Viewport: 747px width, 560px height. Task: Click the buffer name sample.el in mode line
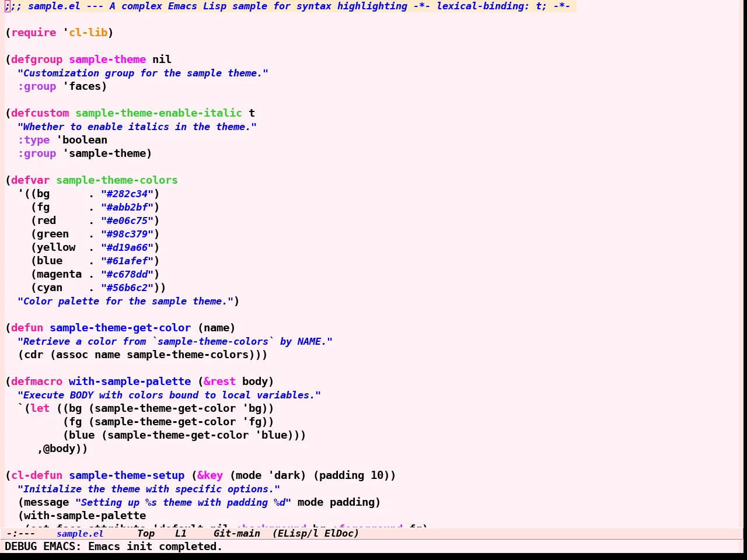pos(80,533)
